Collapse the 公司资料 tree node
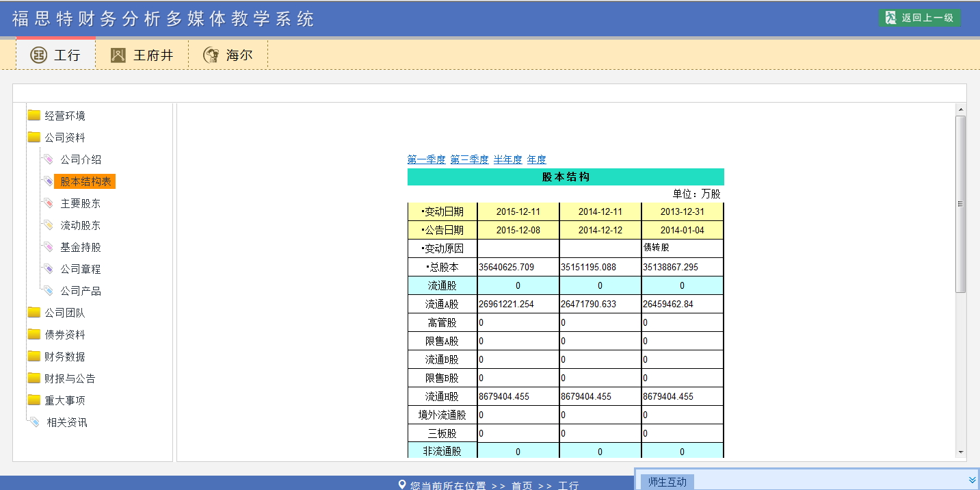The image size is (980, 490). pyautogui.click(x=65, y=138)
